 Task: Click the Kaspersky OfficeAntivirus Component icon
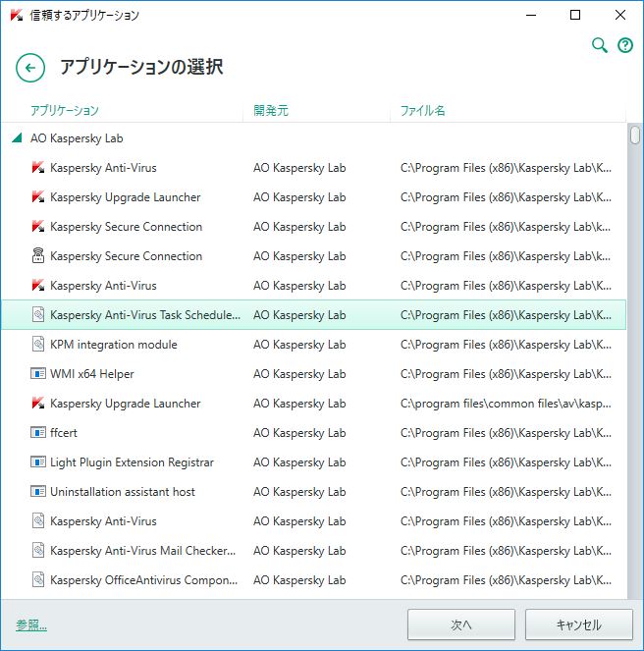coord(38,580)
